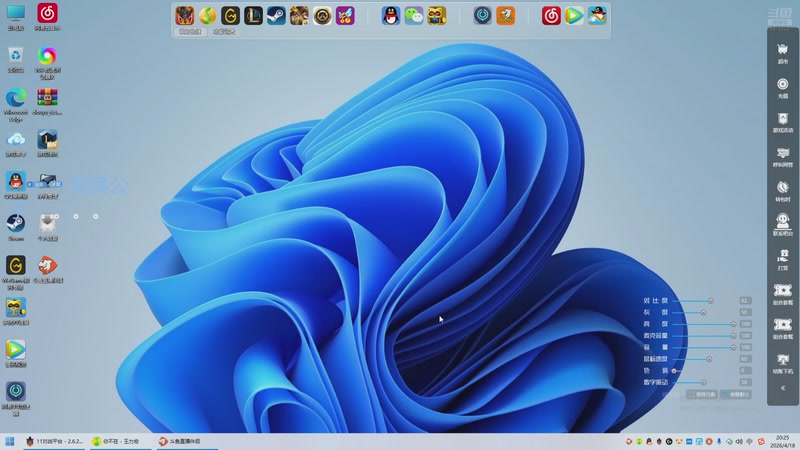Viewport: 800px width, 450px height.
Task: Click the 色调 hue slider handle
Action: click(675, 371)
